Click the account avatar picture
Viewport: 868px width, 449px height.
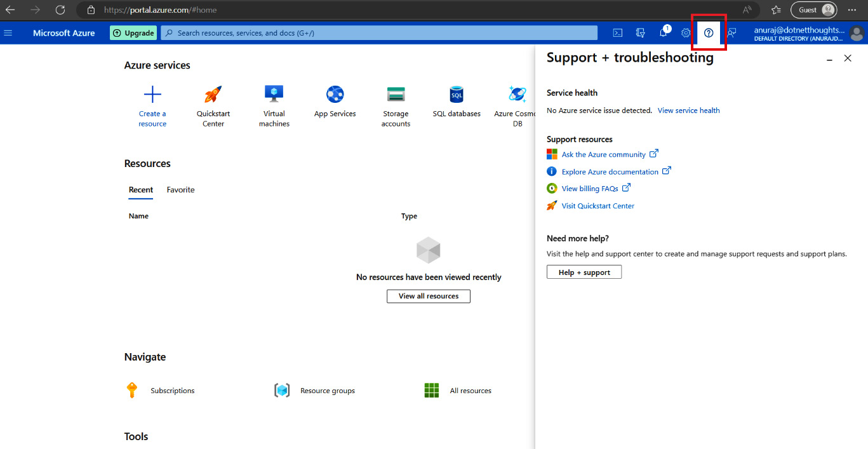click(857, 33)
